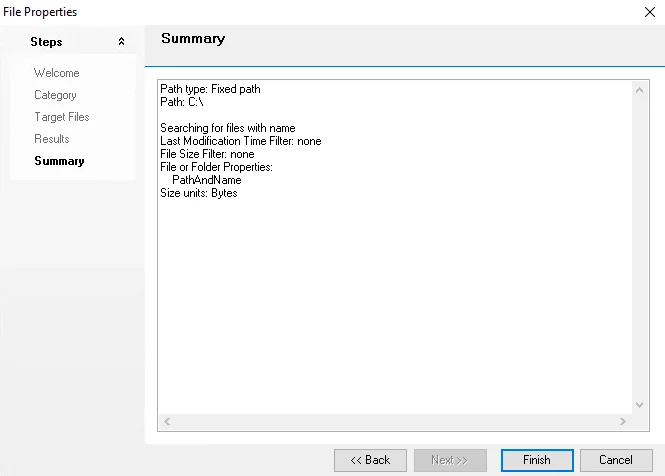This screenshot has width=665, height=476.
Task: Click 'Size units: Bytes' line
Action: click(x=199, y=193)
